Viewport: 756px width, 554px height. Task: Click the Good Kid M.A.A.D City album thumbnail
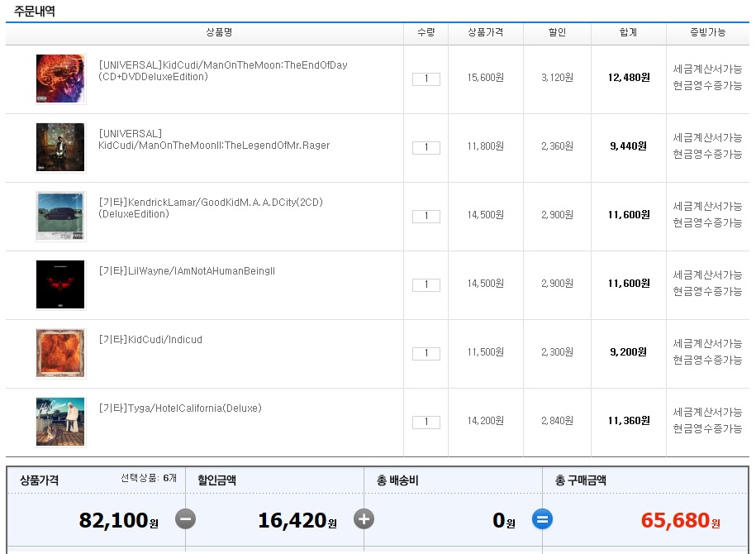pos(60,216)
